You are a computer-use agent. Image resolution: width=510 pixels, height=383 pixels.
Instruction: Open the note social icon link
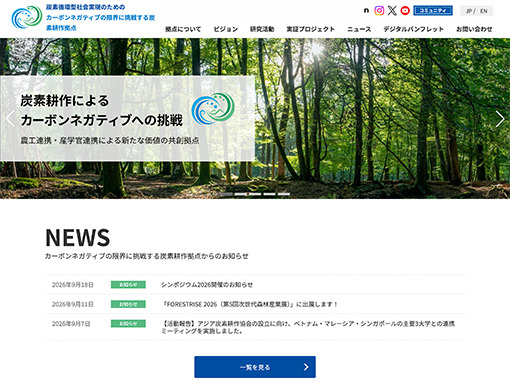click(366, 11)
